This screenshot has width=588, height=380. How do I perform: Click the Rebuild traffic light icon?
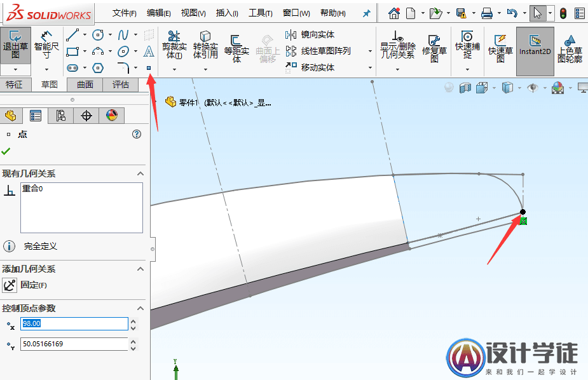click(563, 13)
